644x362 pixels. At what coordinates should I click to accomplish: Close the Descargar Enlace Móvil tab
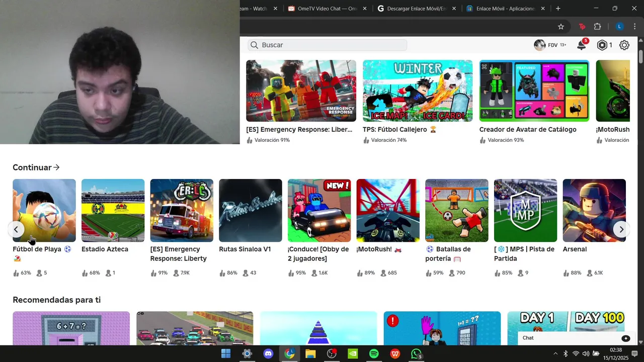[454, 9]
